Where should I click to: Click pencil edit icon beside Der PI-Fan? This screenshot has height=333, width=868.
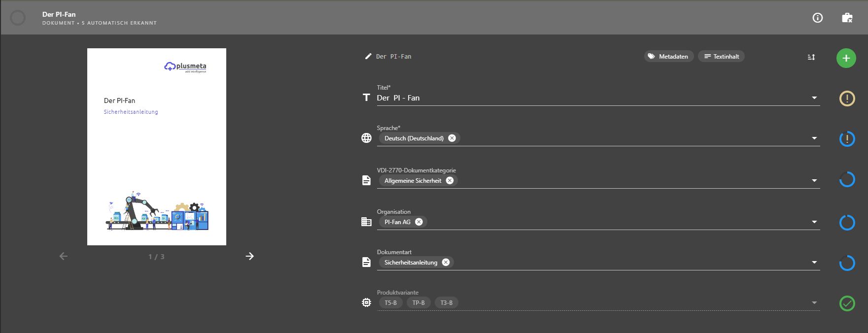(368, 56)
